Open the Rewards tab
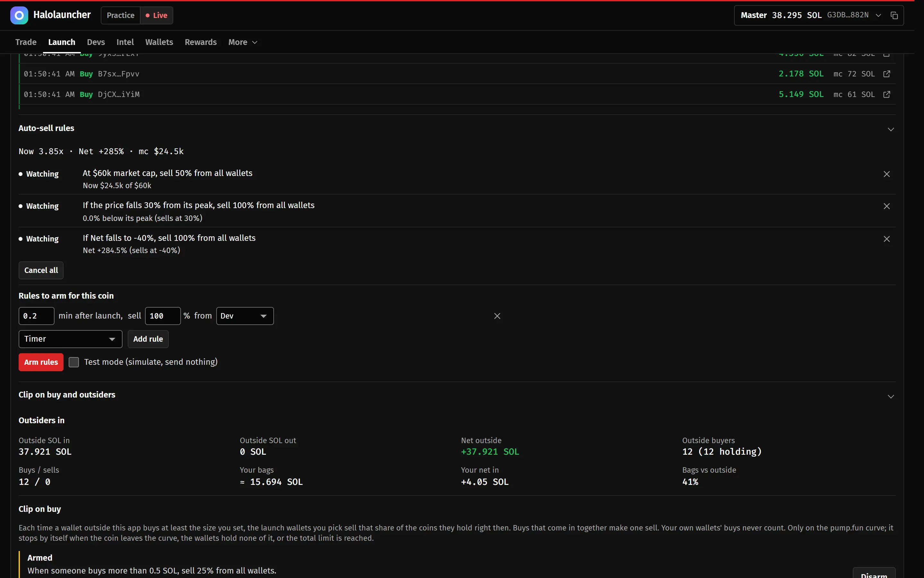This screenshot has height=578, width=924. [x=201, y=42]
